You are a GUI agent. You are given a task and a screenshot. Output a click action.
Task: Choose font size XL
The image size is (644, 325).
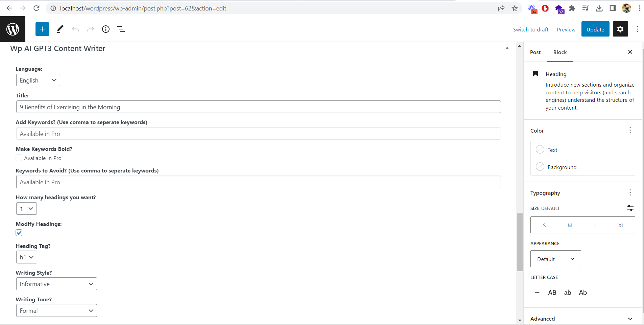621,225
